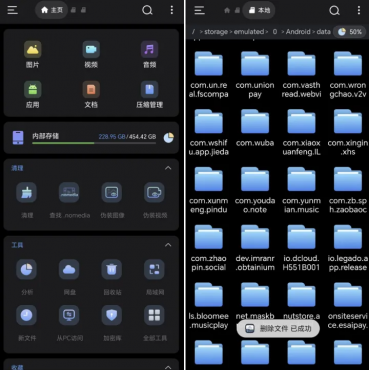Open the 加密库 encrypted vault
This screenshot has height=370, width=369.
112,323
